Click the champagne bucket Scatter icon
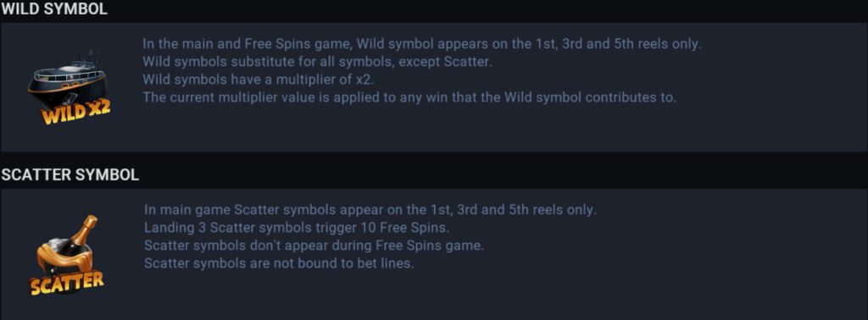The height and width of the screenshot is (320, 868). 67,254
